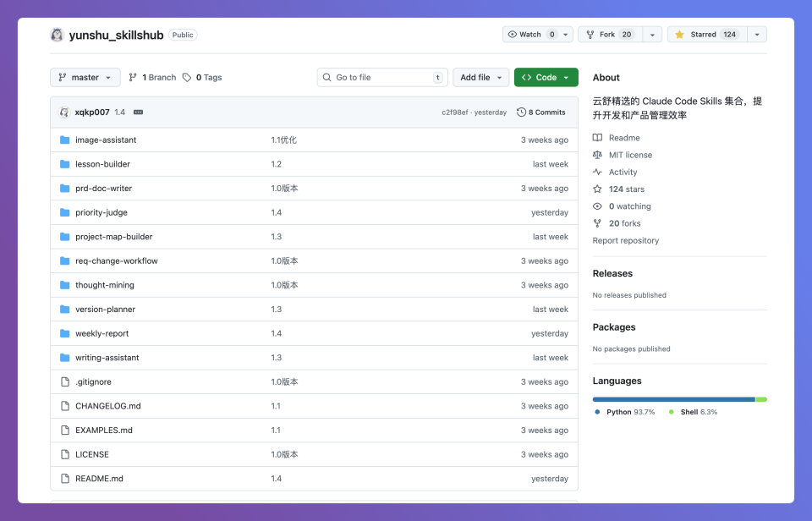Click the Activity pulse icon
Screen dimensions: 812x521
coord(598,172)
